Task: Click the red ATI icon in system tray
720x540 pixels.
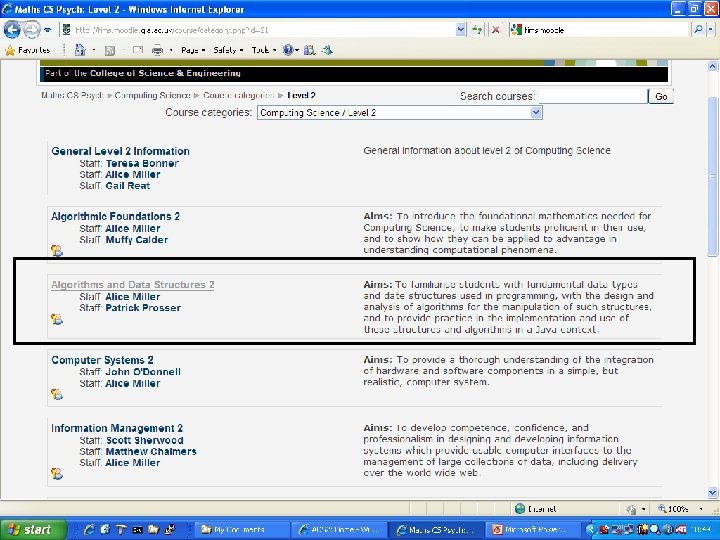Action: pos(680,530)
